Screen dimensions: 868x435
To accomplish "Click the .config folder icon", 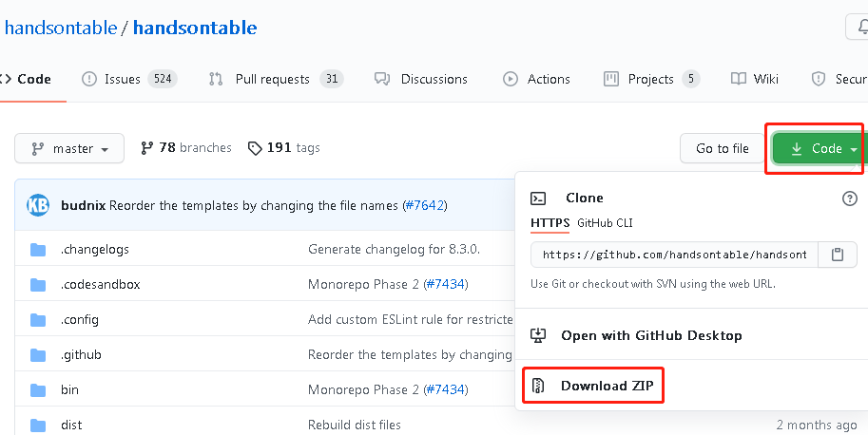I will 38,320.
